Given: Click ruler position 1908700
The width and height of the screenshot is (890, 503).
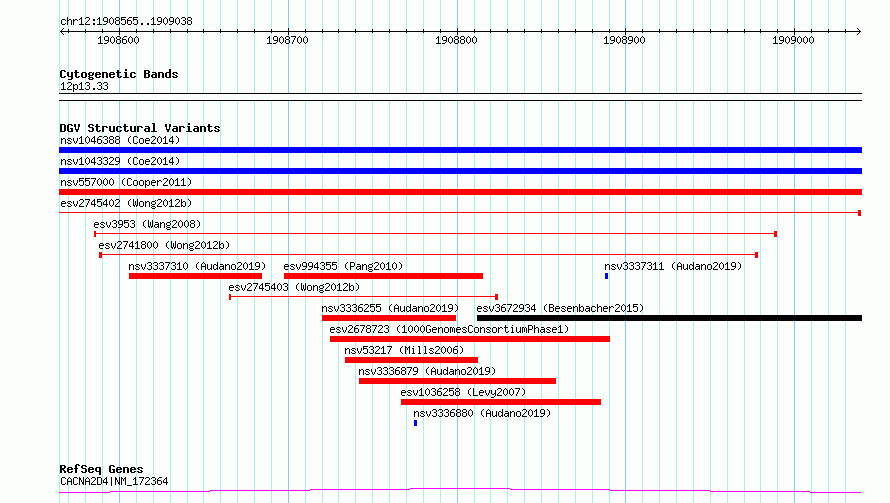Looking at the screenshot, I should coord(287,40).
